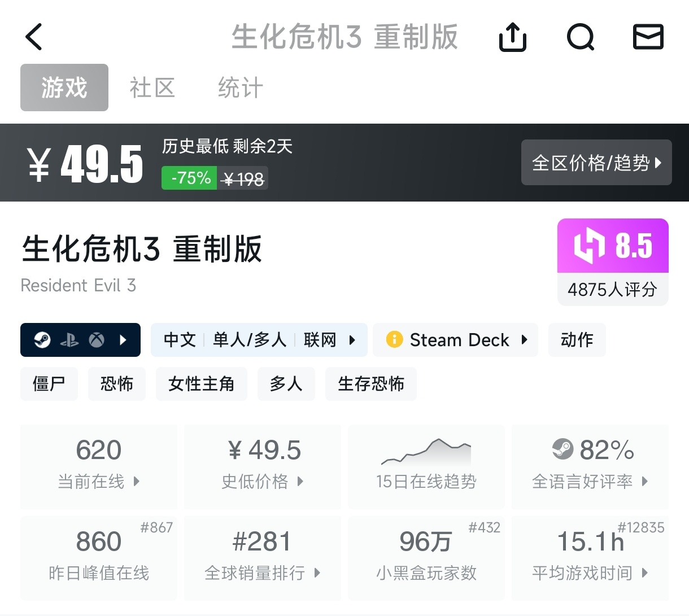Switch to the 统计 tab
Screen dimensions: 689x616
pyautogui.click(x=241, y=88)
